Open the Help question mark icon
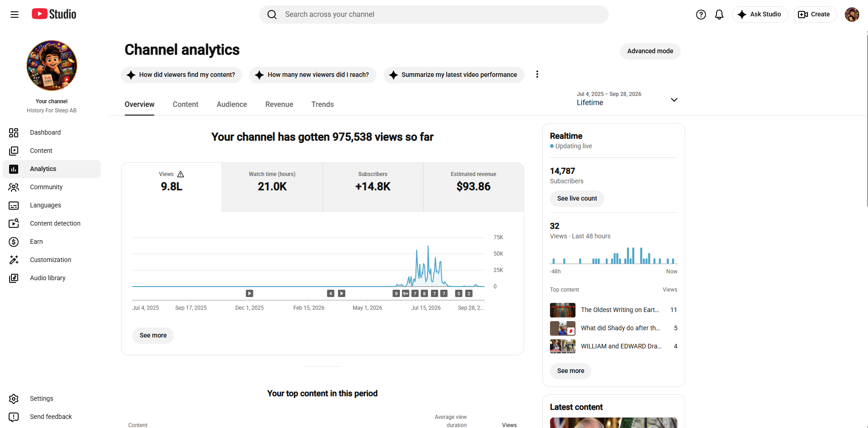This screenshot has height=428, width=868. pos(701,15)
